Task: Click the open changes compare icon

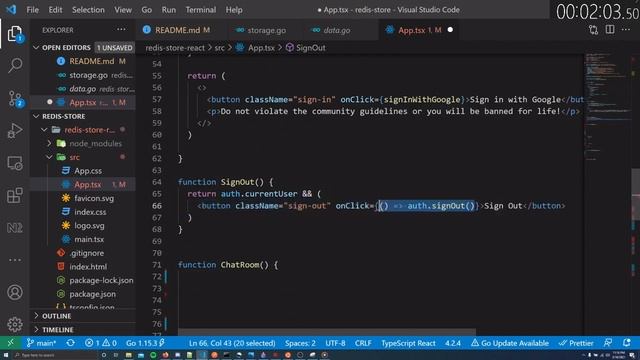Action: (593, 29)
